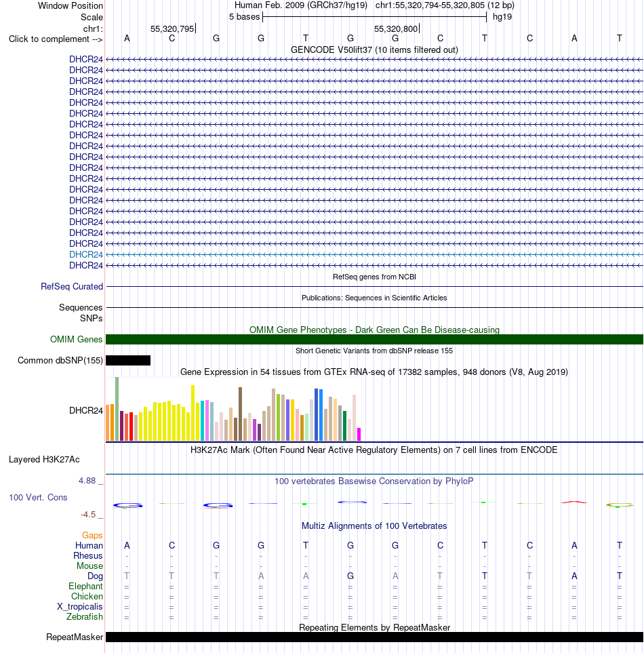The width and height of the screenshot is (644, 653).
Task: Click the tall dark brown GTEx bar
Action: click(x=240, y=414)
